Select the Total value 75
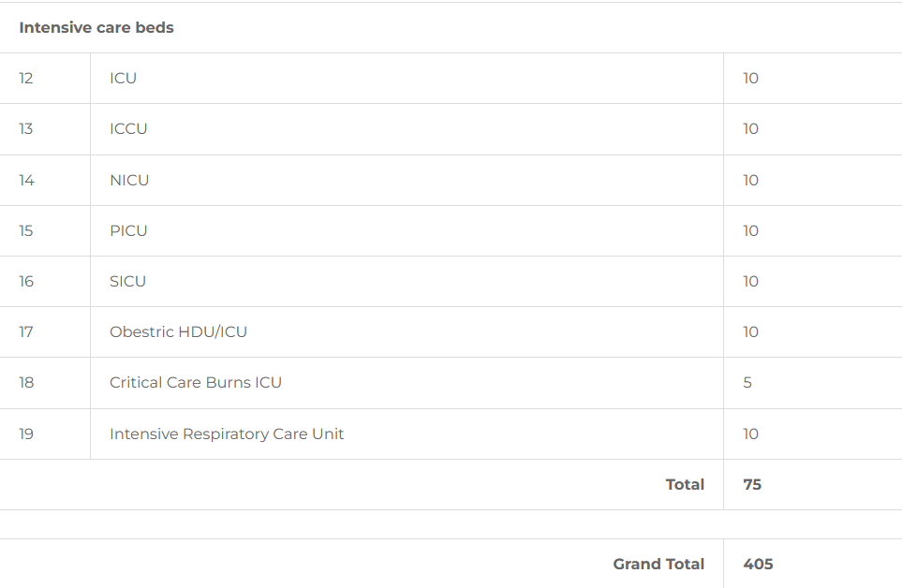This screenshot has height=588, width=902. 752,484
